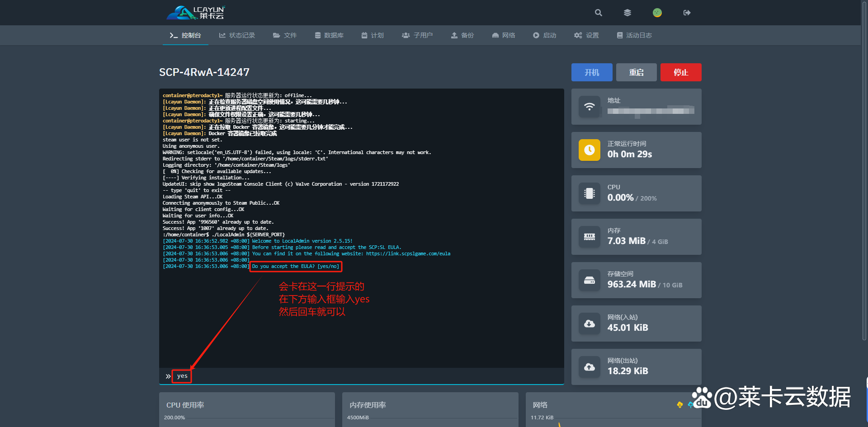This screenshot has width=868, height=427.
Task: Click the server name SCP-4RwA-14247
Action: click(x=204, y=72)
